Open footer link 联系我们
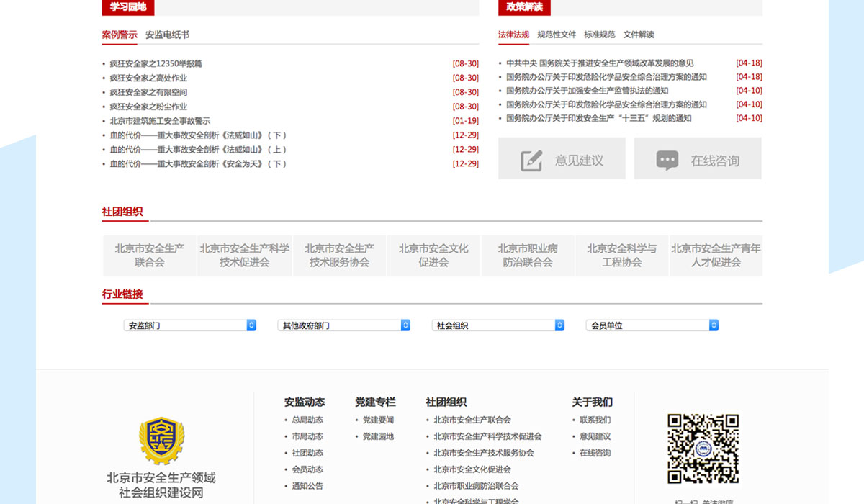Image resolution: width=864 pixels, height=504 pixels. (595, 420)
